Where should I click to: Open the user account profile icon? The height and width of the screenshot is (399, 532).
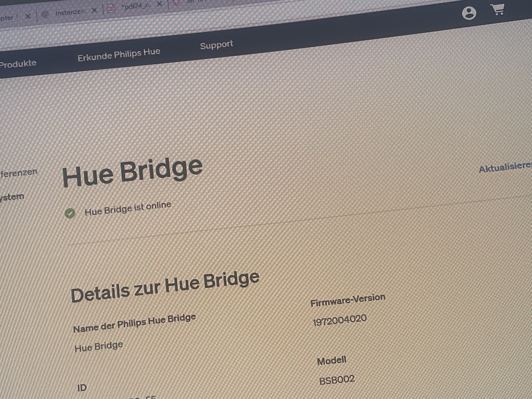[x=469, y=13]
